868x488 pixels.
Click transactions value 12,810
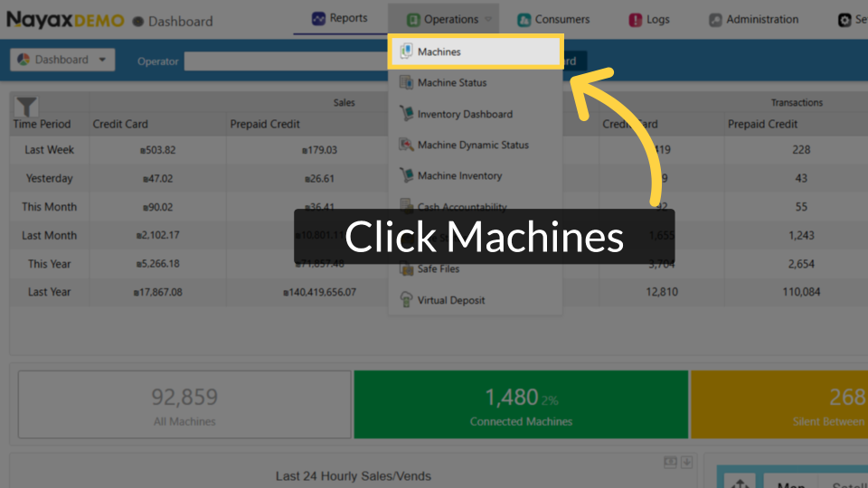[x=662, y=292]
